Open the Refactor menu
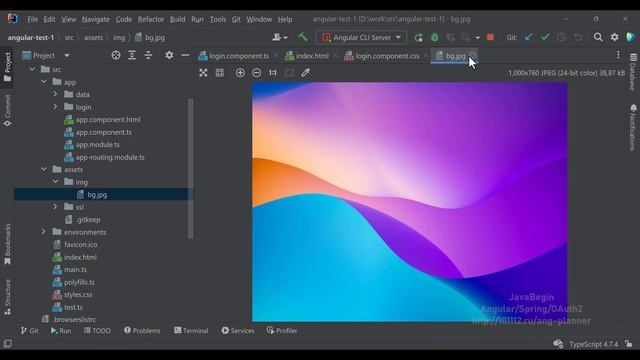Image resolution: width=640 pixels, height=360 pixels. pyautogui.click(x=151, y=19)
